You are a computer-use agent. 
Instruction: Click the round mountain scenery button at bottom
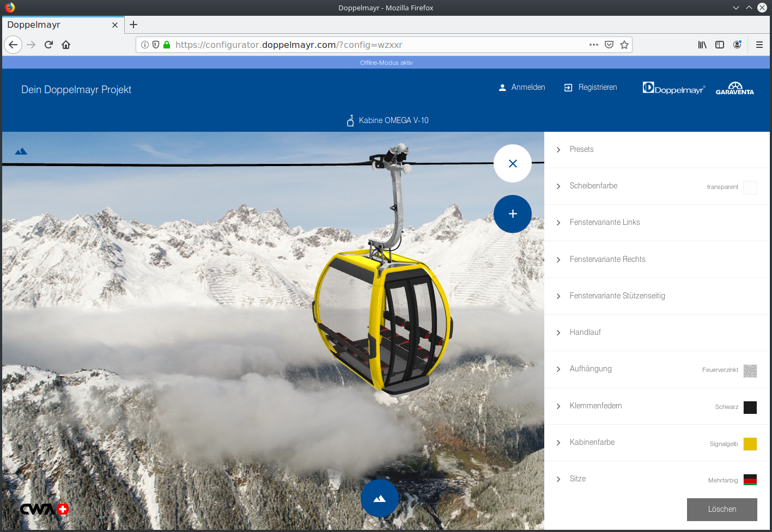380,498
